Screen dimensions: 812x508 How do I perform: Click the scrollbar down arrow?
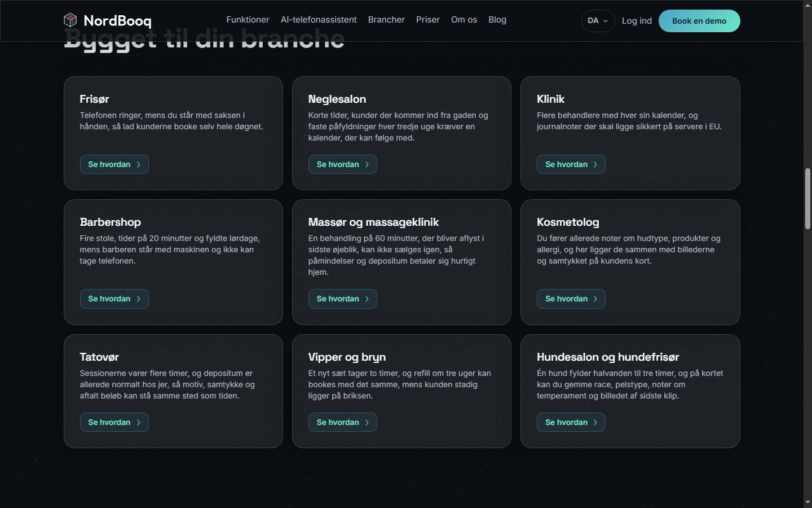807,502
